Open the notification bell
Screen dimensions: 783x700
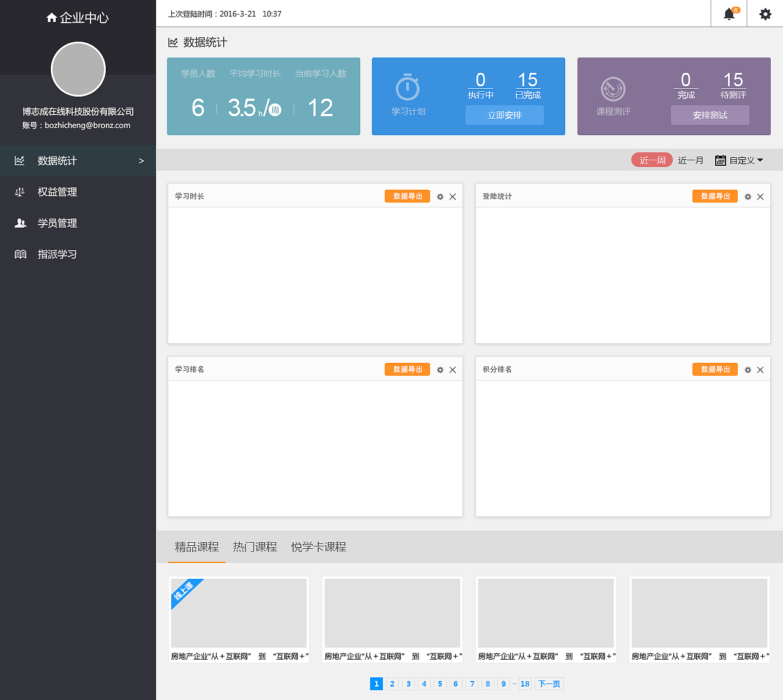pos(729,13)
